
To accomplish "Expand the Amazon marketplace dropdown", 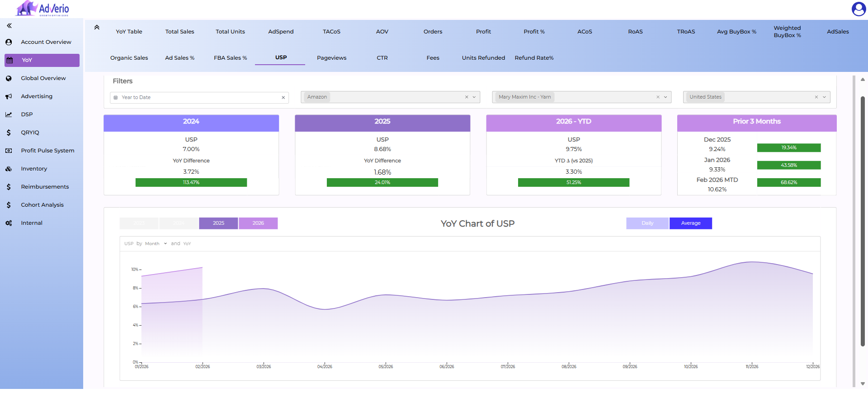I will point(474,97).
